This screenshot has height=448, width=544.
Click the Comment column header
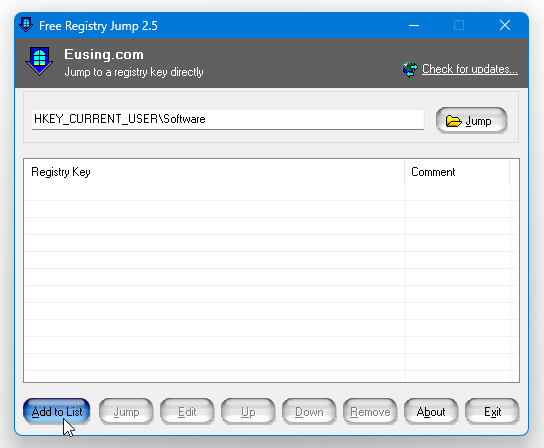point(457,172)
